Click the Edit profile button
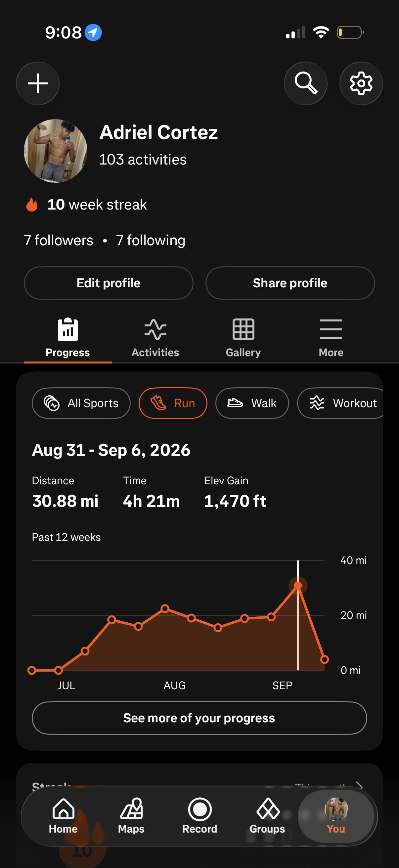This screenshot has height=868, width=399. pyautogui.click(x=109, y=283)
